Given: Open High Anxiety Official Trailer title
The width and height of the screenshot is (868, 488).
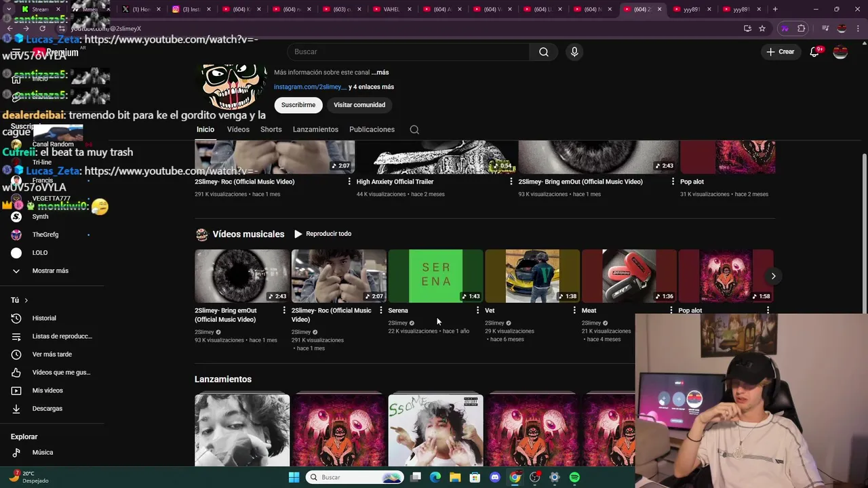Looking at the screenshot, I should (x=395, y=182).
